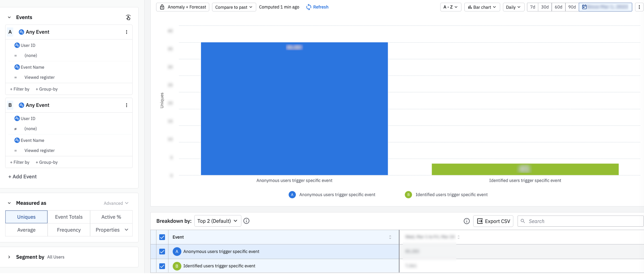Sort the Event column using the sort arrows
This screenshot has width=644, height=274.
390,237
